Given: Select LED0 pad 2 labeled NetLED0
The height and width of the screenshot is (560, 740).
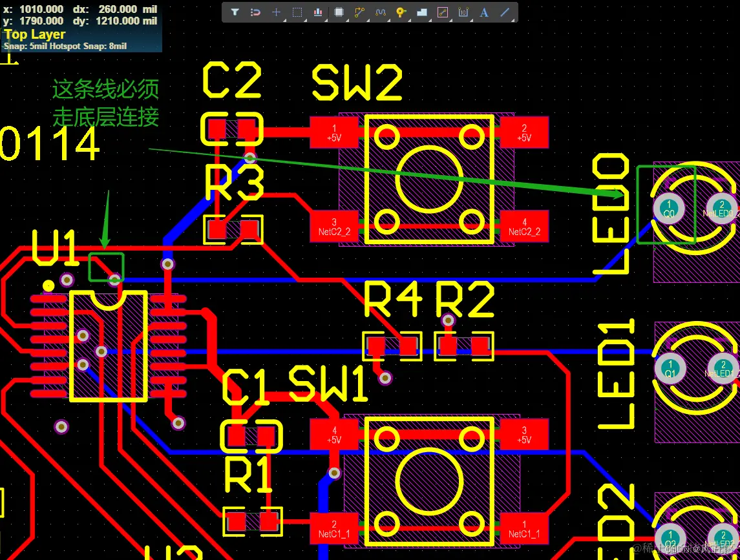Looking at the screenshot, I should (x=722, y=209).
